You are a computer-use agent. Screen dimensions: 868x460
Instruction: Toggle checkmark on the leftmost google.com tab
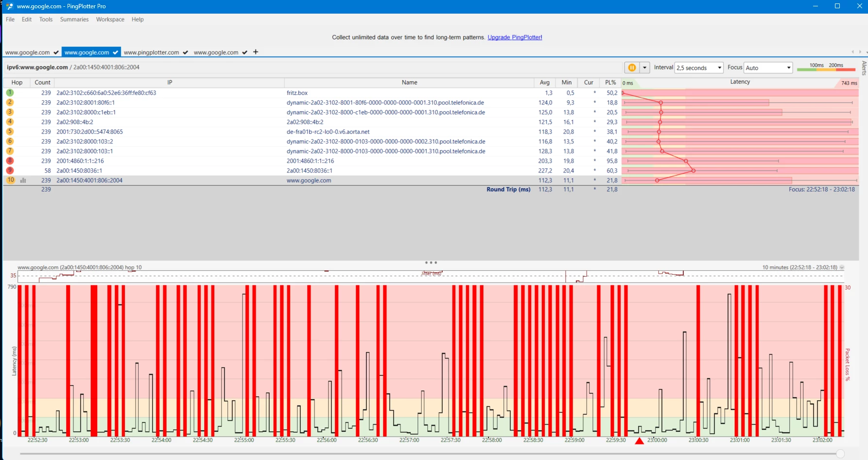[56, 53]
